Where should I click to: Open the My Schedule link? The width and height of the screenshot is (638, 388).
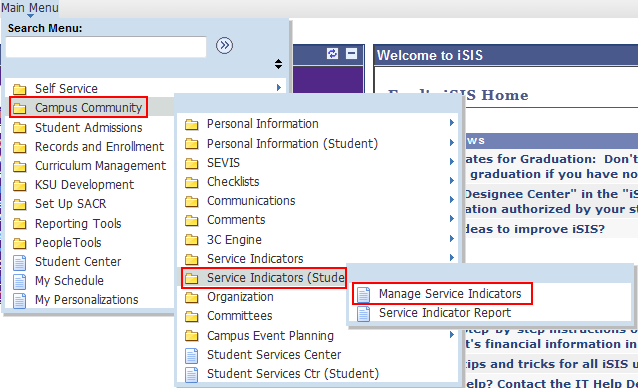point(69,281)
